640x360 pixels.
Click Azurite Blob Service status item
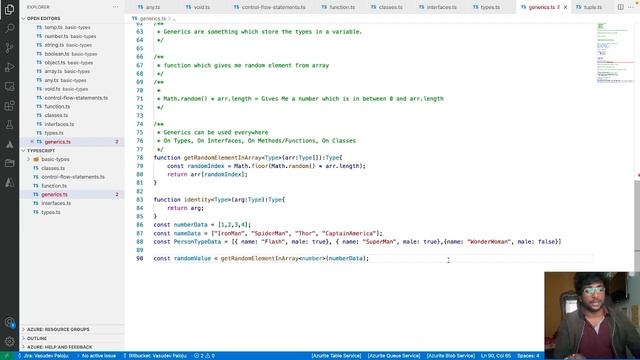451,356
